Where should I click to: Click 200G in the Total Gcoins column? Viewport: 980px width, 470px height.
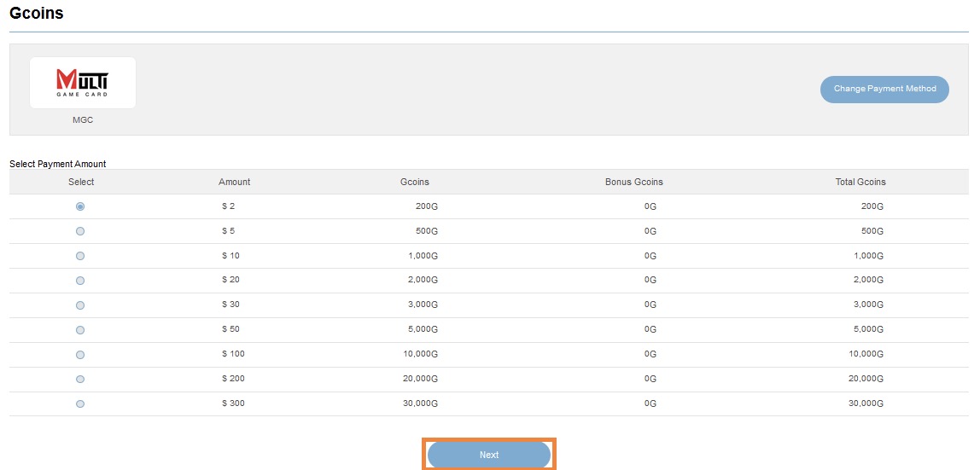point(872,206)
